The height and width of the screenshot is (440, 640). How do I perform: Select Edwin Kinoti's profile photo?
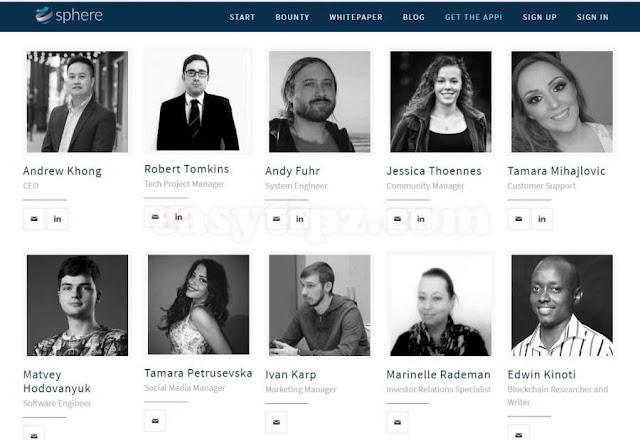[562, 305]
